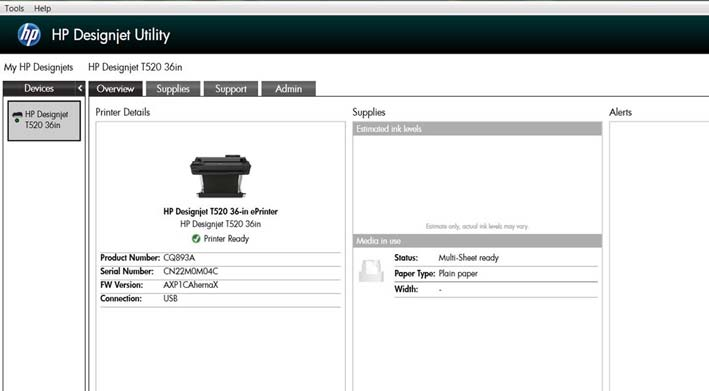Click the Printer Details heading
The height and width of the screenshot is (391, 709).
[123, 112]
